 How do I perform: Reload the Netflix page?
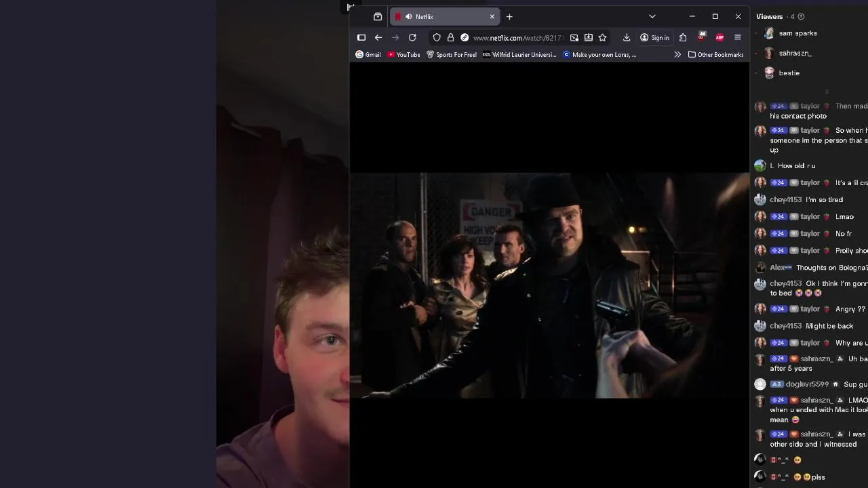pyautogui.click(x=412, y=37)
